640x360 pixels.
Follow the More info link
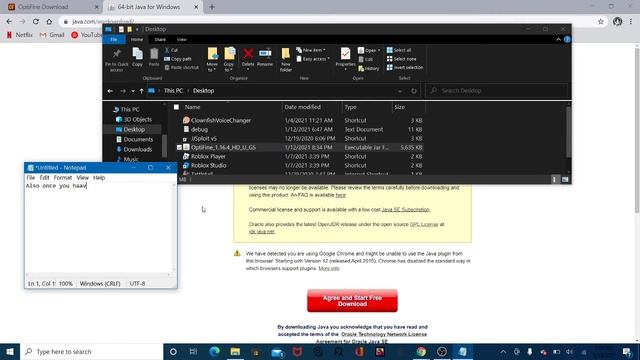tap(329, 268)
